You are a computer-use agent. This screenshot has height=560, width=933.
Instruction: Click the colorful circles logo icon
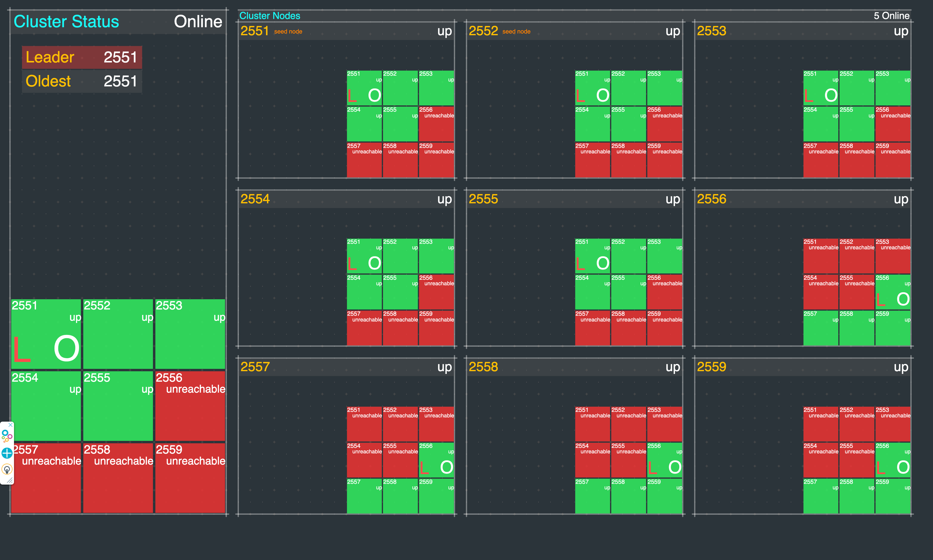pyautogui.click(x=7, y=436)
